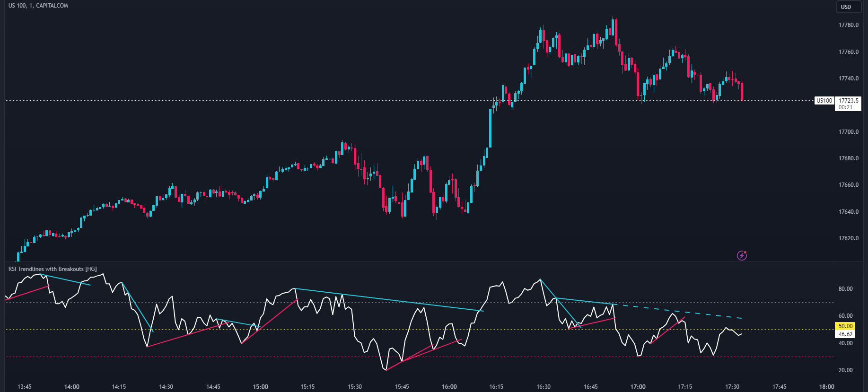This screenshot has width=868, height=392.
Task: Click the 17723.5 current price label
Action: (x=848, y=101)
